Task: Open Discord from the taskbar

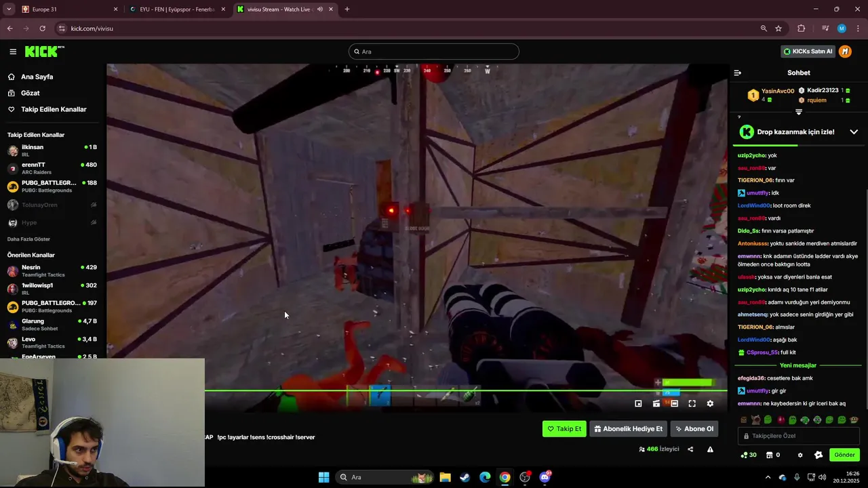Action: 545,477
